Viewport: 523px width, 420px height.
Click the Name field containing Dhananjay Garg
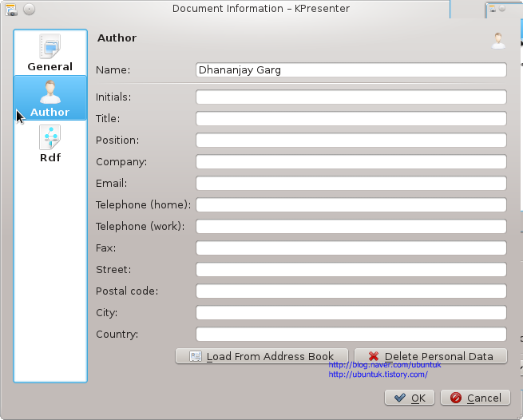pyautogui.click(x=351, y=70)
